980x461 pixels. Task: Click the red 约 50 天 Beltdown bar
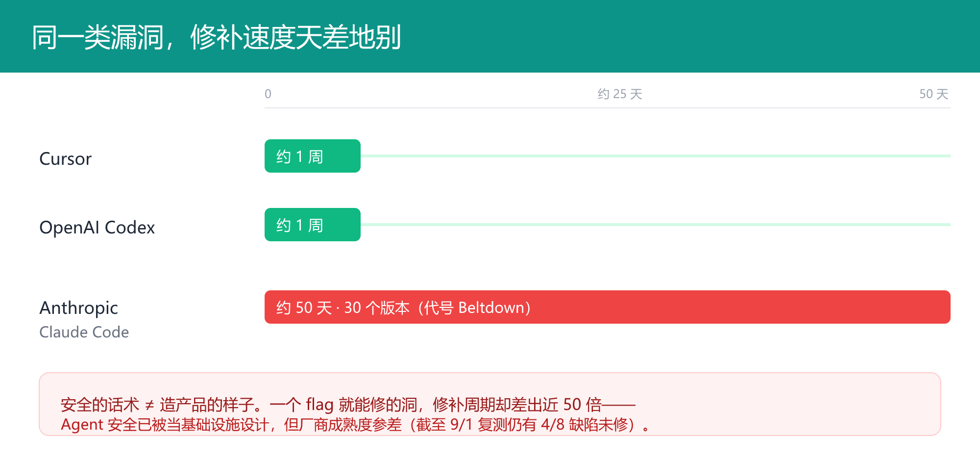click(608, 307)
